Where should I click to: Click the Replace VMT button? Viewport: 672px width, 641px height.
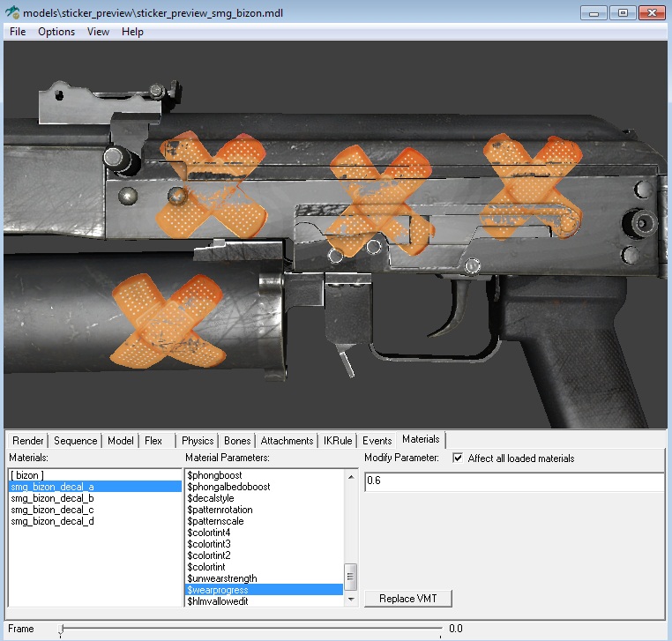pos(408,599)
